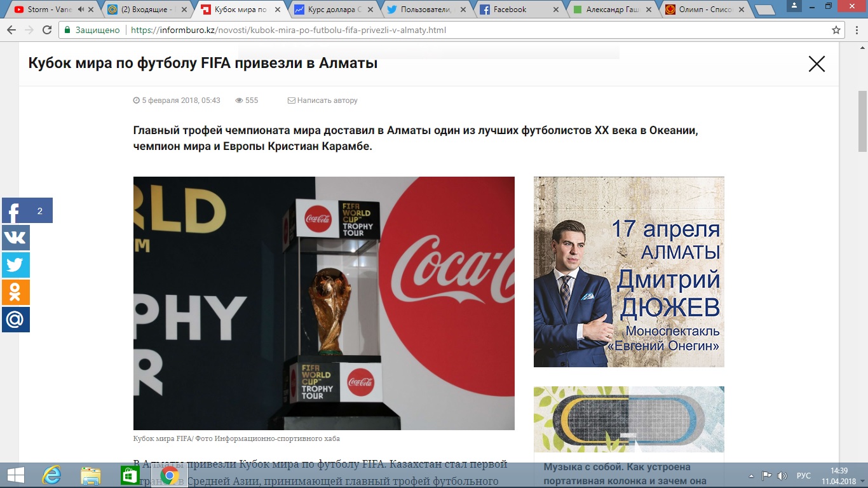868x488 pixels.
Task: Click lead paragraph about Кристиан Карамбе
Action: pos(416,138)
